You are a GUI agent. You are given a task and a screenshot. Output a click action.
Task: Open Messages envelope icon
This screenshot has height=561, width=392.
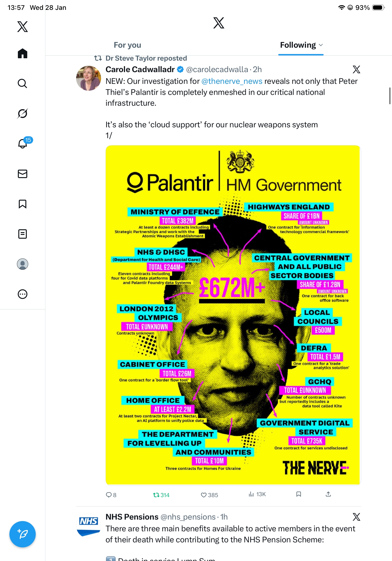click(x=23, y=174)
